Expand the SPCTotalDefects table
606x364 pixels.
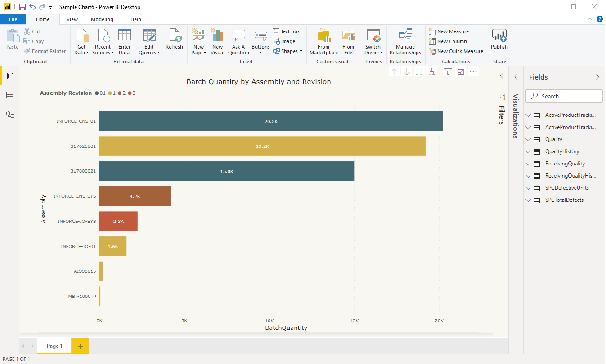(529, 200)
